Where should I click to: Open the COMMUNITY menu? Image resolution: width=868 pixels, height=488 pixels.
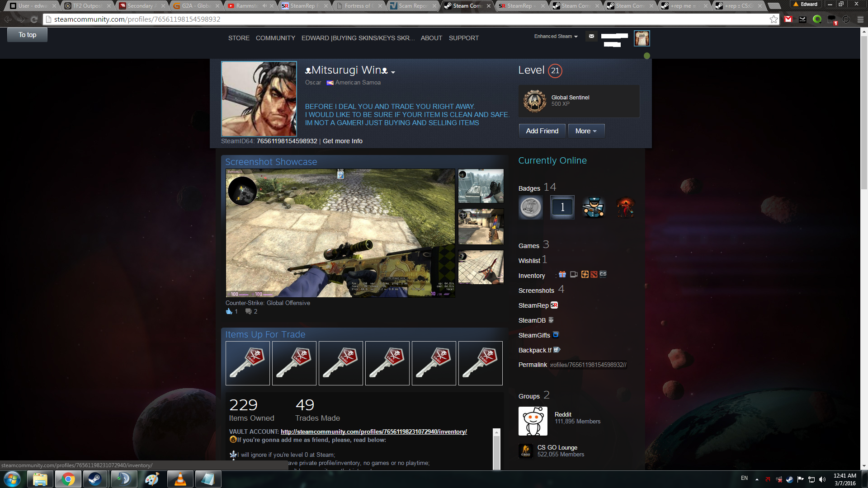275,38
